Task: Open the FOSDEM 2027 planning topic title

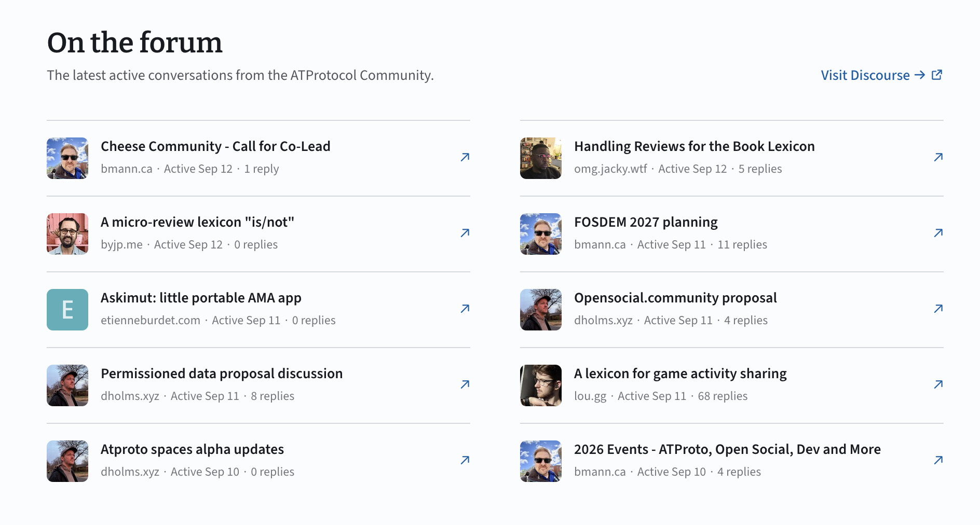Action: 646,222
